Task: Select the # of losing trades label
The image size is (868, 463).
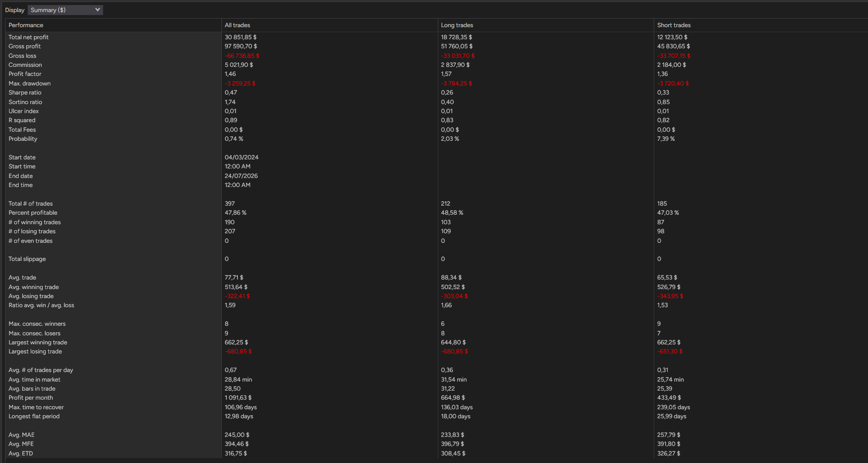Action: [32, 231]
